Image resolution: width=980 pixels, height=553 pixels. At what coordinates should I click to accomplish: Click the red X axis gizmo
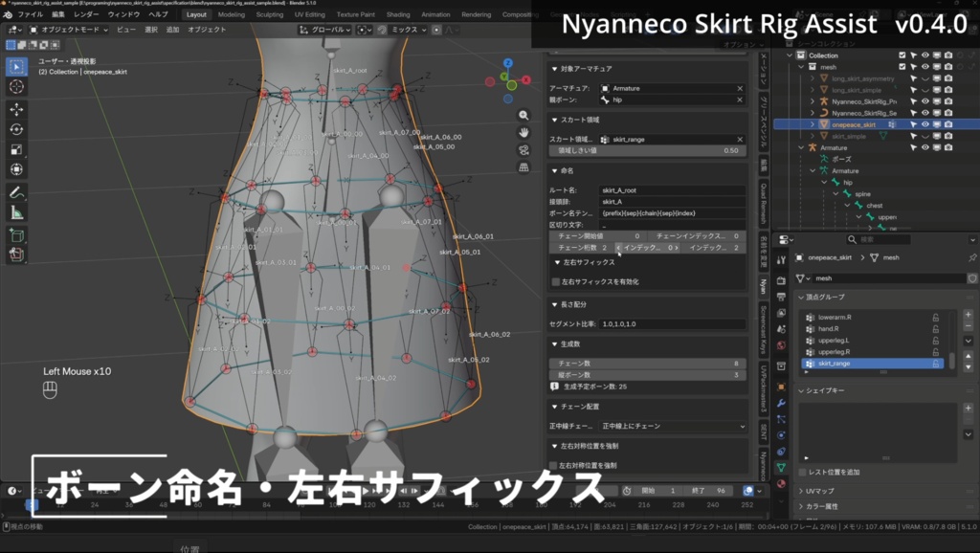click(526, 80)
